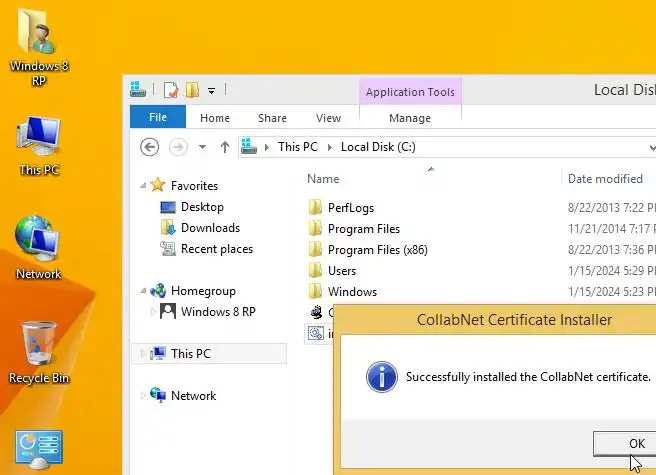The image size is (656, 475).
Task: Expand the Network tree node
Action: coord(143,395)
